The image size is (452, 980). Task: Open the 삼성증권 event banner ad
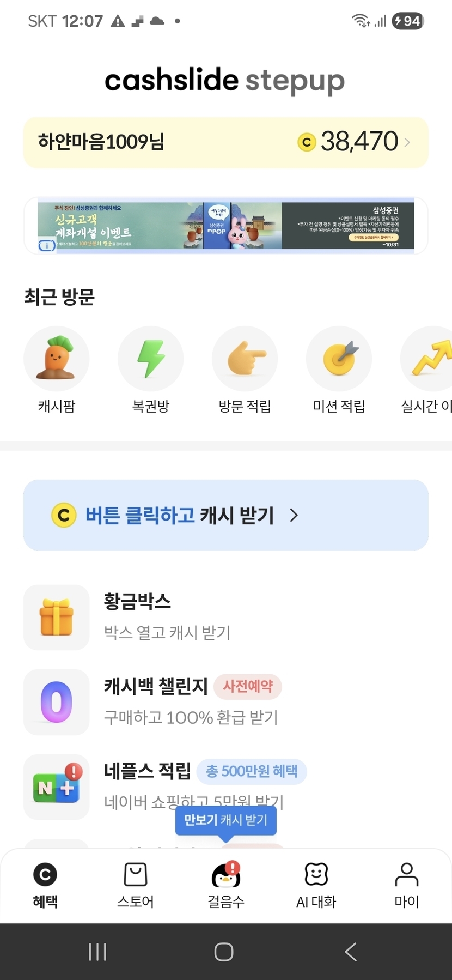pyautogui.click(x=226, y=225)
